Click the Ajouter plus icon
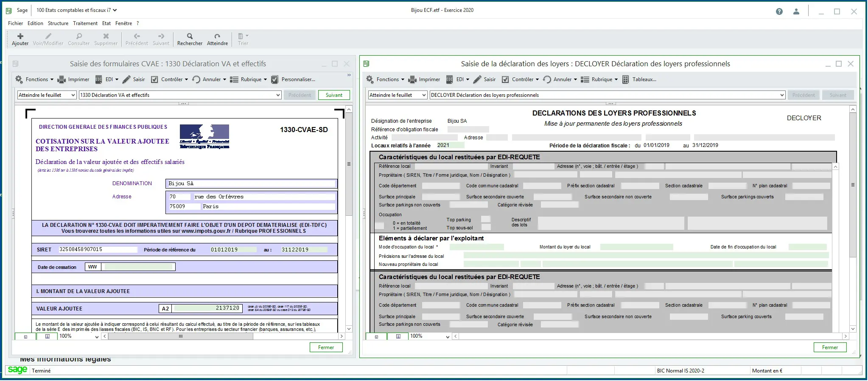Screen dimensions: 868x381 [20, 37]
